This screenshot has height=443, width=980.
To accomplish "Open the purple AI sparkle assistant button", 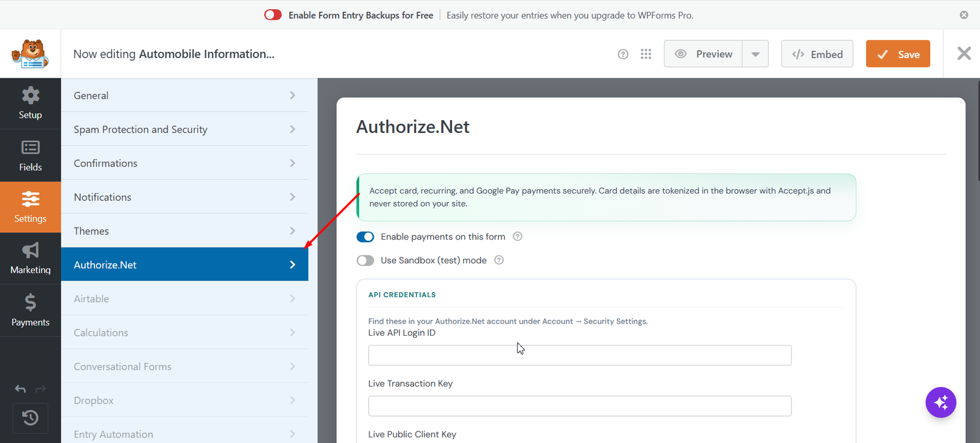I will click(941, 403).
